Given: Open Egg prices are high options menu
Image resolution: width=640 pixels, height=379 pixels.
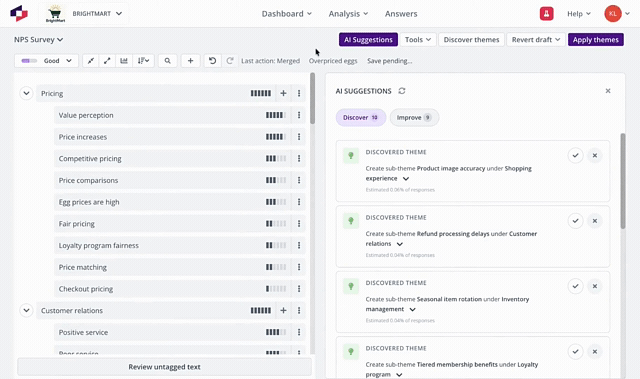Looking at the screenshot, I should pyautogui.click(x=299, y=202).
